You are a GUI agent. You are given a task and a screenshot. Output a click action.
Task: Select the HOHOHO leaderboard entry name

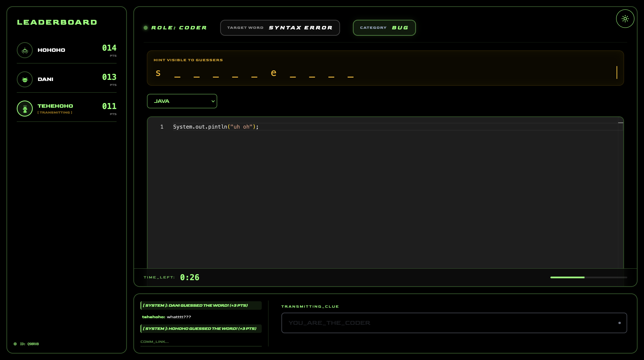pos(51,50)
